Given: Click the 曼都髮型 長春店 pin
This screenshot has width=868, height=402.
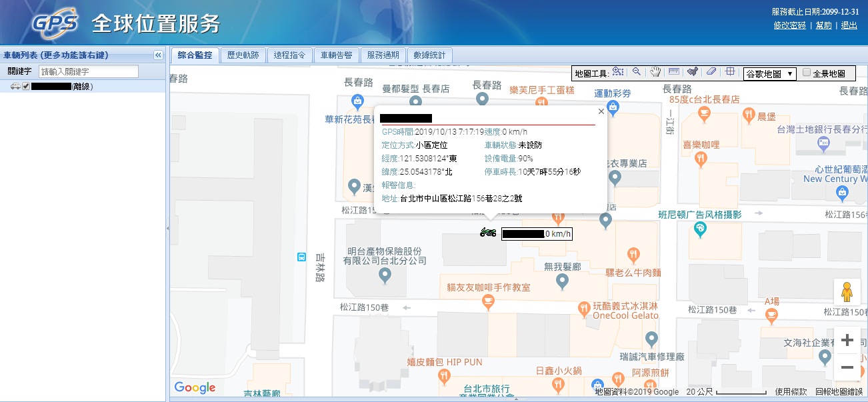Looking at the screenshot, I should click(x=415, y=101).
